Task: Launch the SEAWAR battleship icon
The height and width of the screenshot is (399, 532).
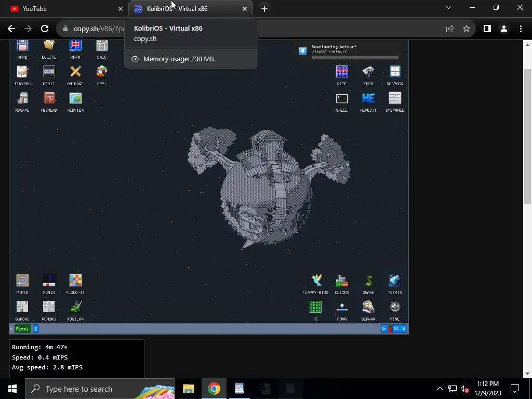Action: click(x=368, y=311)
